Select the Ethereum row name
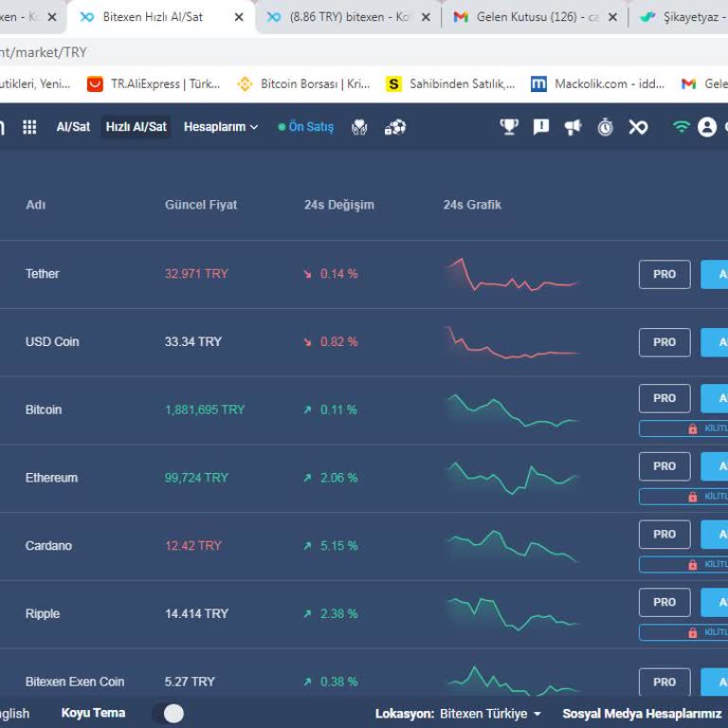The image size is (728, 728). (51, 478)
